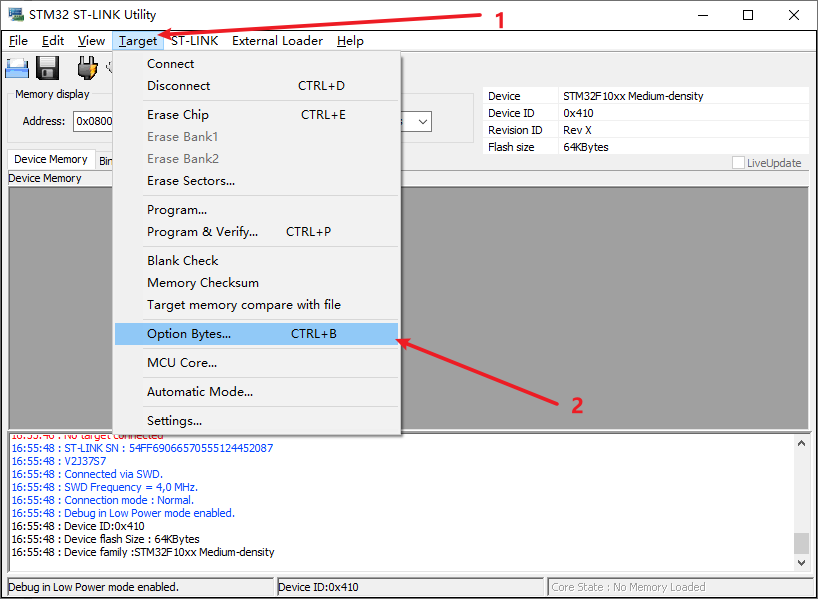Open the ST-LINK menu
The width and height of the screenshot is (818, 599).
195,41
